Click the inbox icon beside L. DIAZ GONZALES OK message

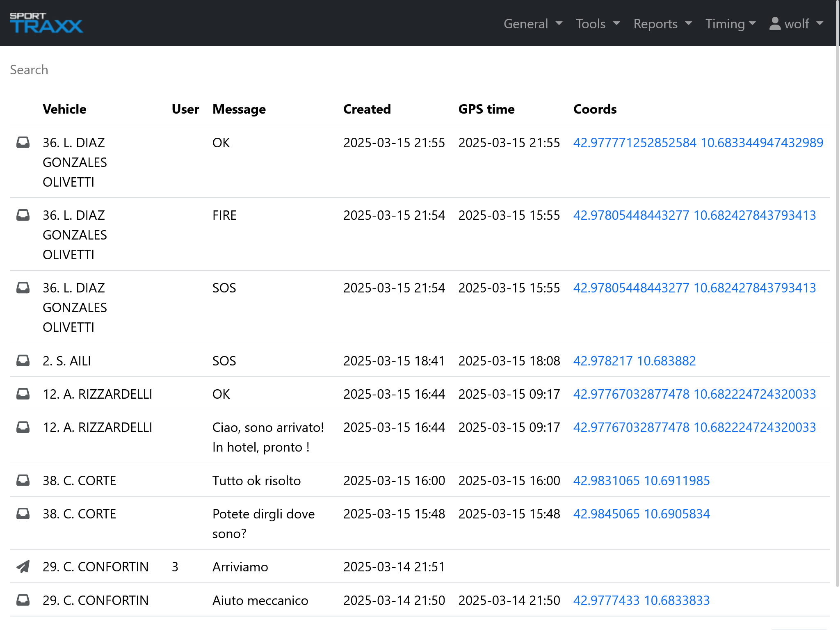pyautogui.click(x=23, y=143)
